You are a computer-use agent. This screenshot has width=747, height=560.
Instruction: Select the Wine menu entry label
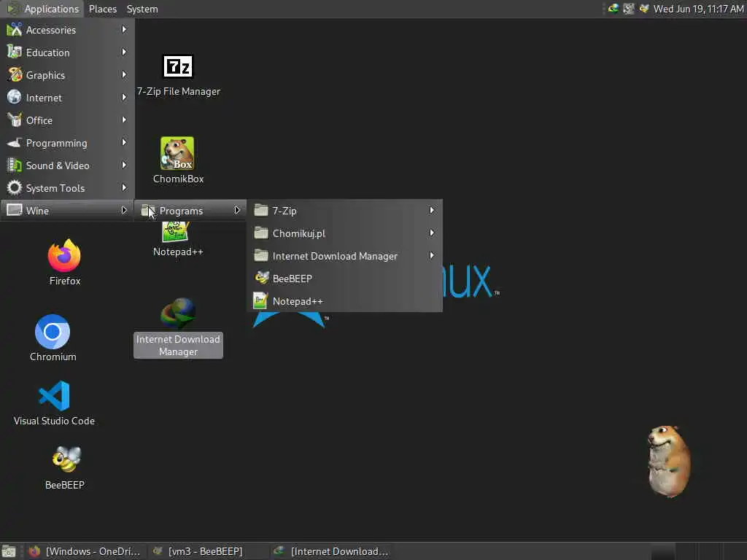[x=37, y=211]
